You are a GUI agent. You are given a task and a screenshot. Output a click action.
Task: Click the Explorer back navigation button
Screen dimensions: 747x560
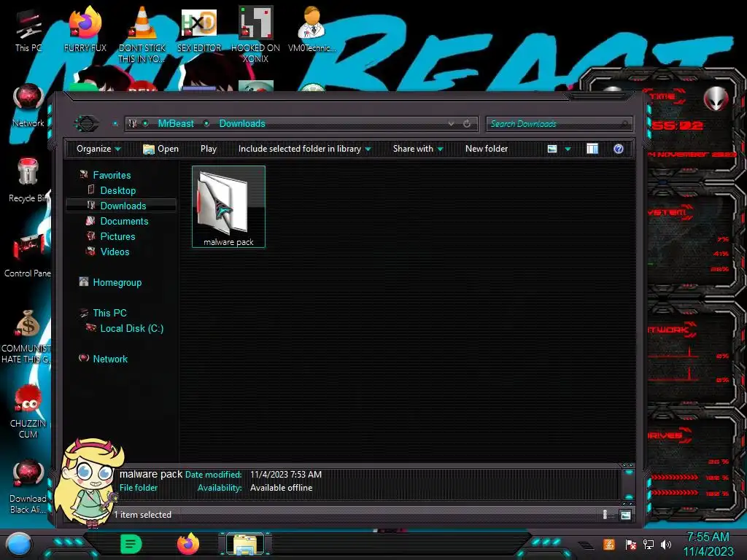86,124
